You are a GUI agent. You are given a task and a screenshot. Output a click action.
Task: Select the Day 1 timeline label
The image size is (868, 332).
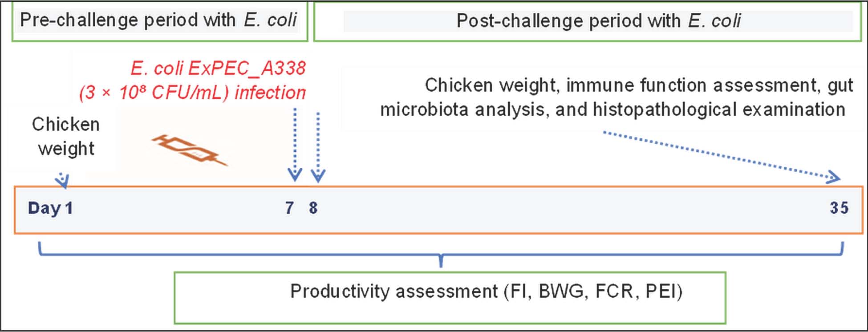(x=50, y=208)
